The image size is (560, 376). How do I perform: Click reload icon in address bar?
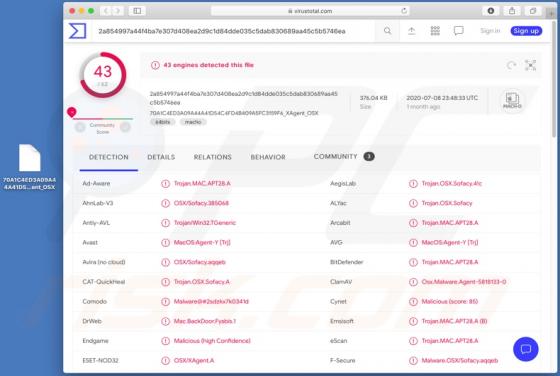pyautogui.click(x=404, y=11)
